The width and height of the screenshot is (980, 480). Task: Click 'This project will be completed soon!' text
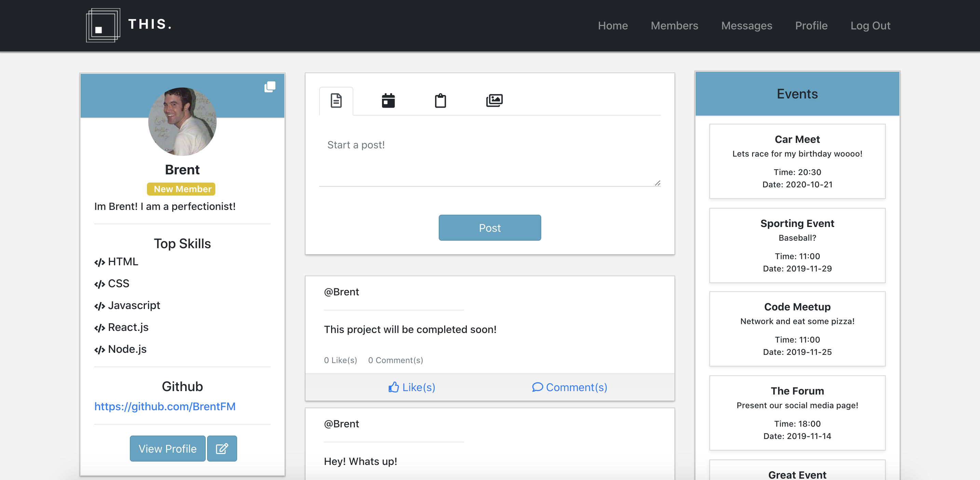(x=410, y=329)
